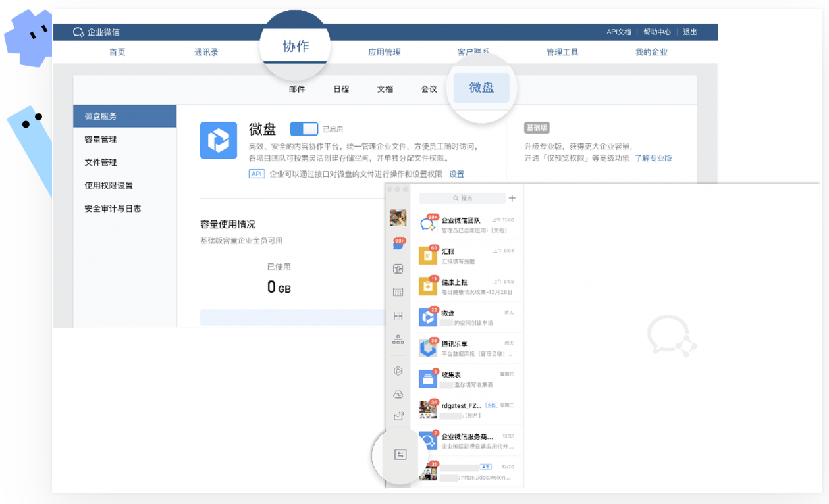Open the 收集表 chat icon
Viewport: 829px width, 504px height.
428,378
